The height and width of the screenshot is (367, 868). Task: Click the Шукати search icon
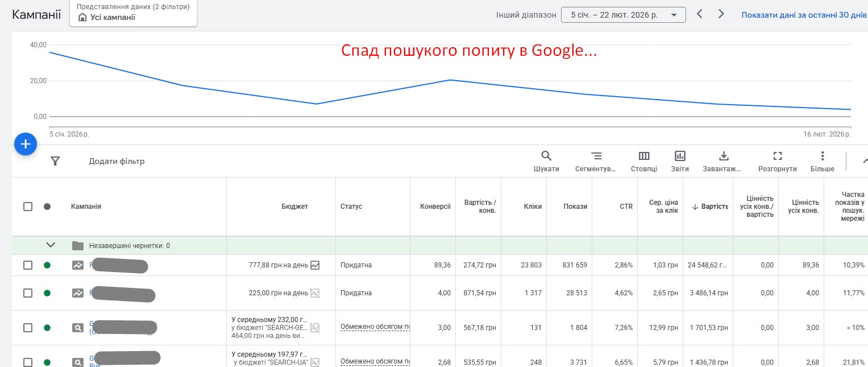point(546,156)
